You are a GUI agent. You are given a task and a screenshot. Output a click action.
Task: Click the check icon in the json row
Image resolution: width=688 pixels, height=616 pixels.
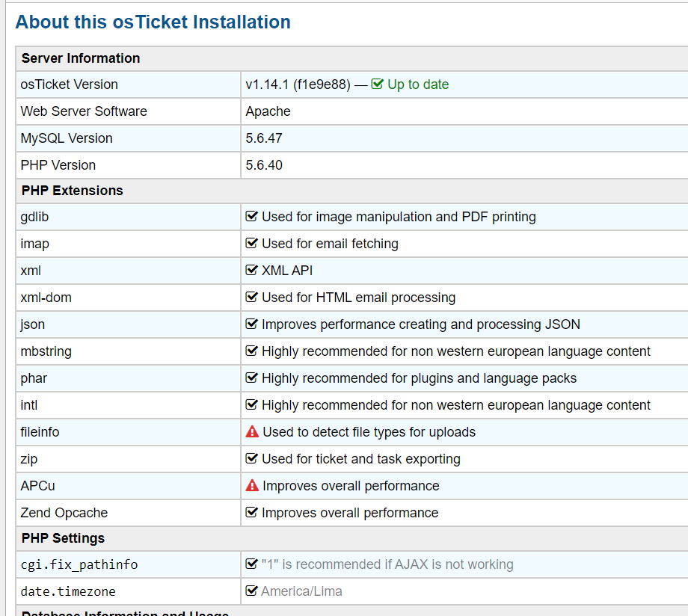pos(251,324)
